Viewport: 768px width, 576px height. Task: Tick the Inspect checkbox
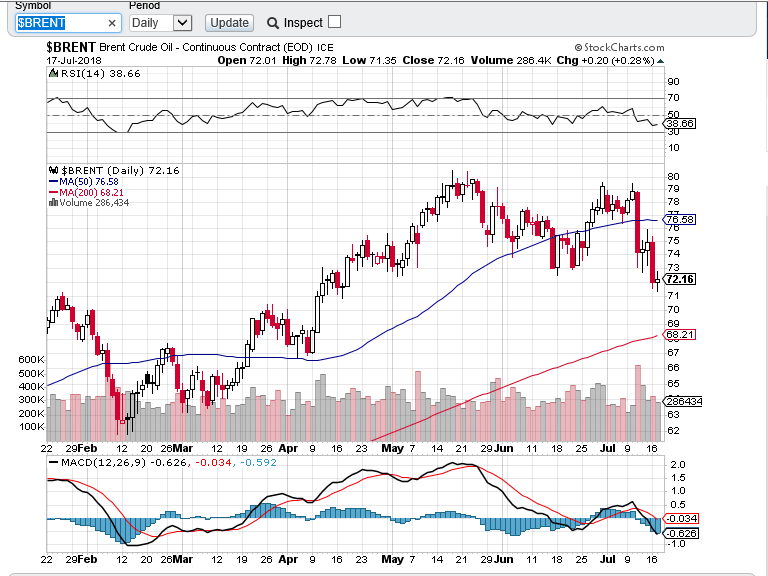[x=335, y=22]
